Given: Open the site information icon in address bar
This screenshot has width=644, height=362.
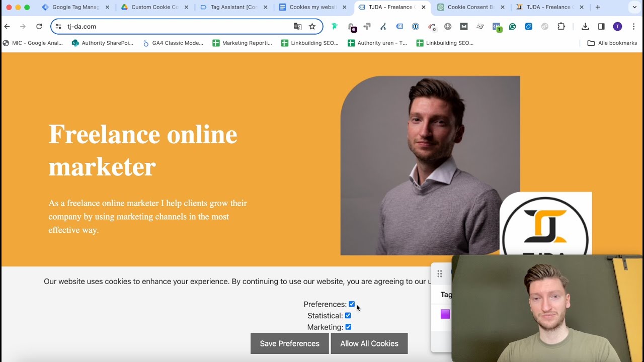Looking at the screenshot, I should coord(58,27).
